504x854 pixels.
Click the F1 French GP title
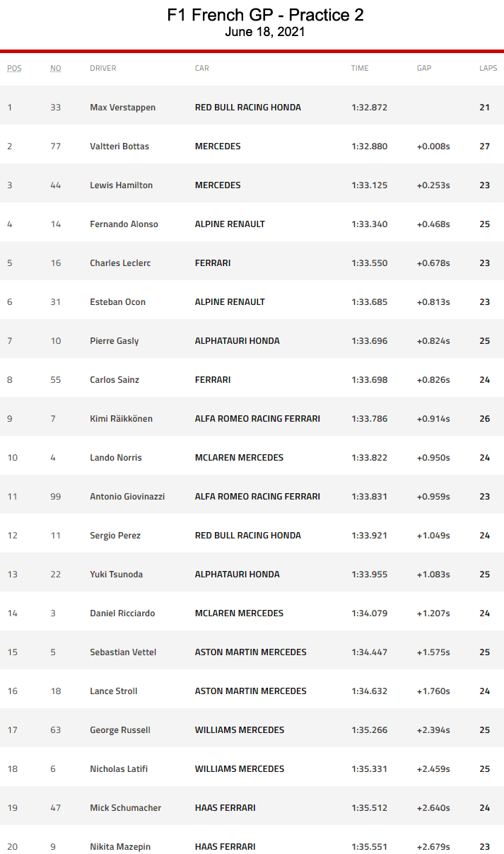(x=265, y=16)
